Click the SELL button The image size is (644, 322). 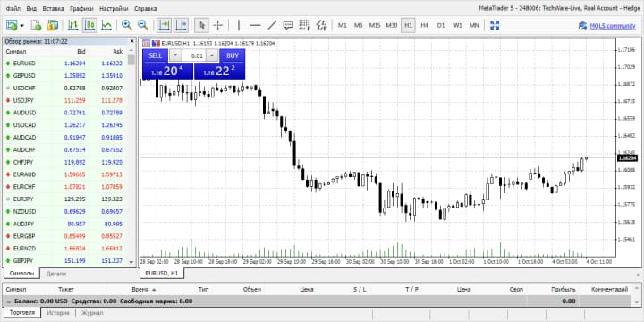[156, 55]
